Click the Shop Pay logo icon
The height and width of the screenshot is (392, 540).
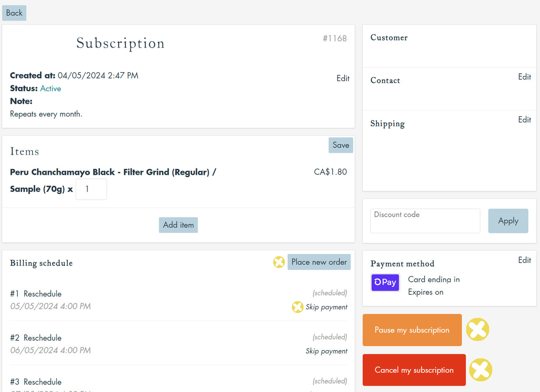tap(385, 282)
